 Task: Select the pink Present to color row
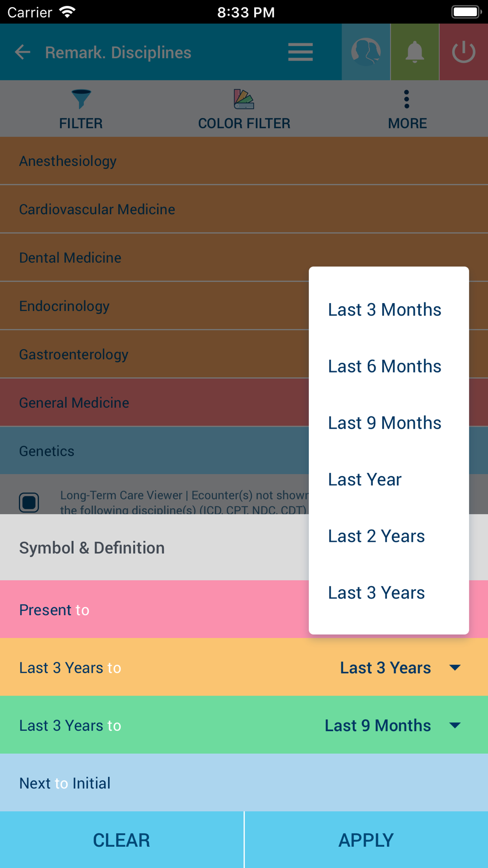point(154,609)
